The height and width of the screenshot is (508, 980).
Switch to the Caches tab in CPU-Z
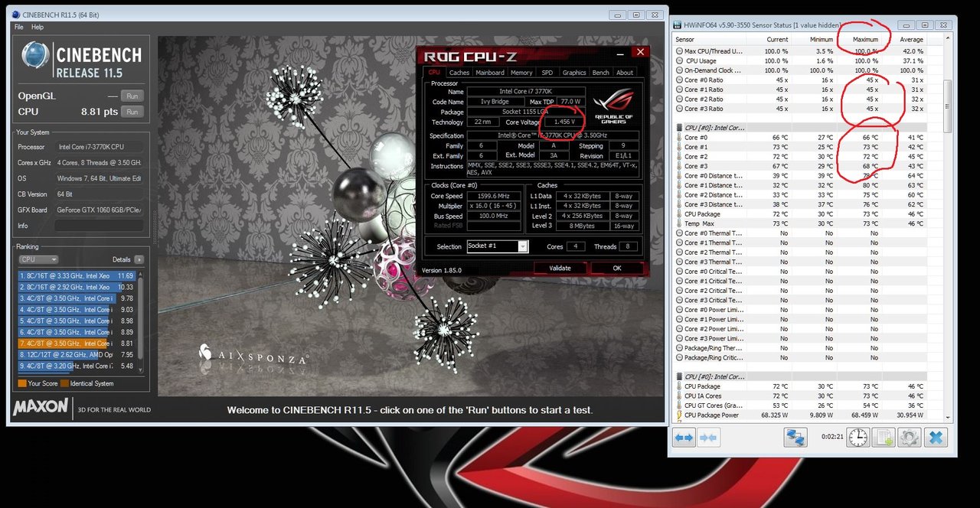(x=459, y=73)
